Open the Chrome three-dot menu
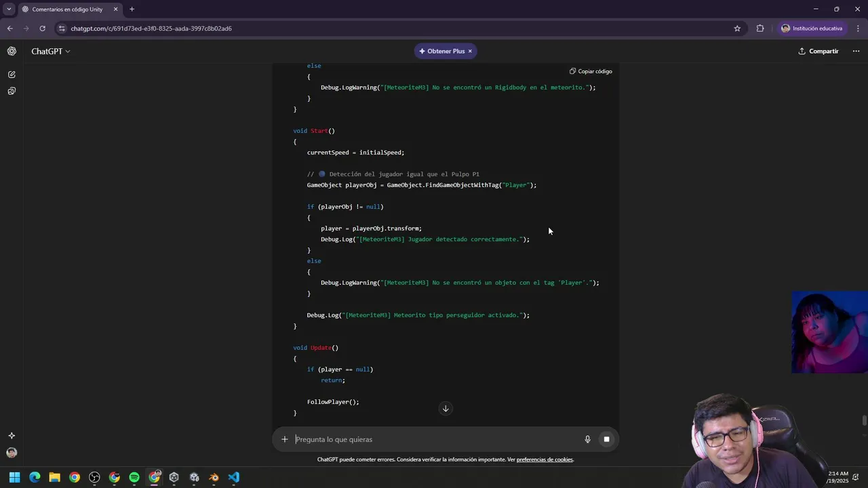 (858, 28)
